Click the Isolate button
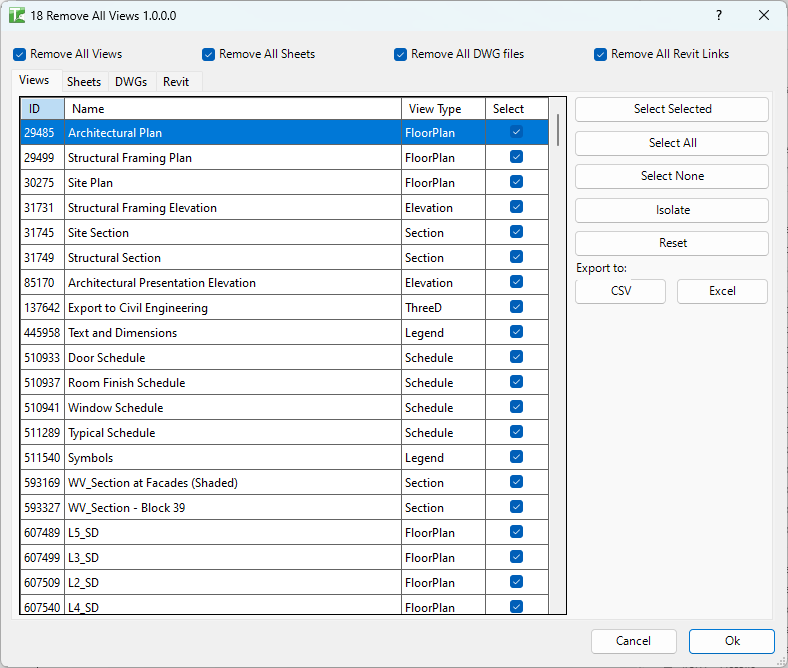 pyautogui.click(x=672, y=210)
